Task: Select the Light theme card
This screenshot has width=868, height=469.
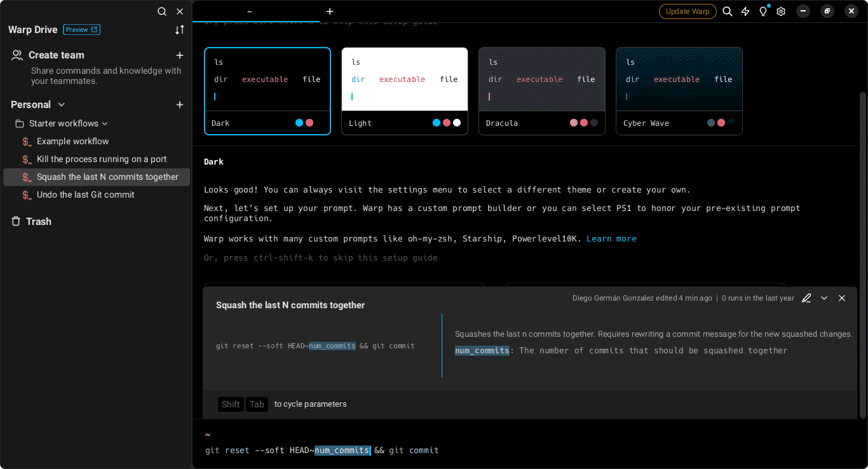Action: click(x=405, y=91)
